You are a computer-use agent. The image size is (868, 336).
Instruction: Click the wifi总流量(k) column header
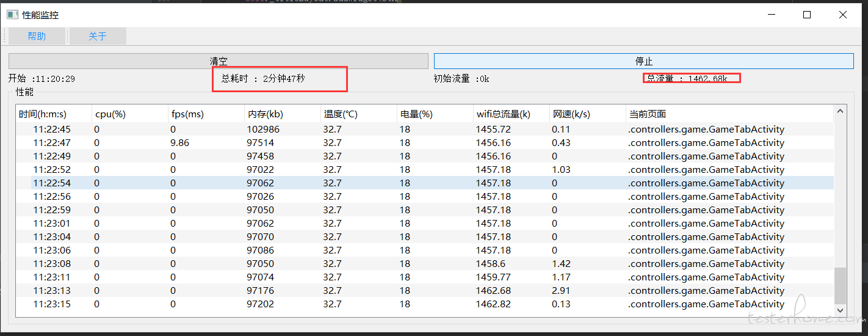(512, 114)
